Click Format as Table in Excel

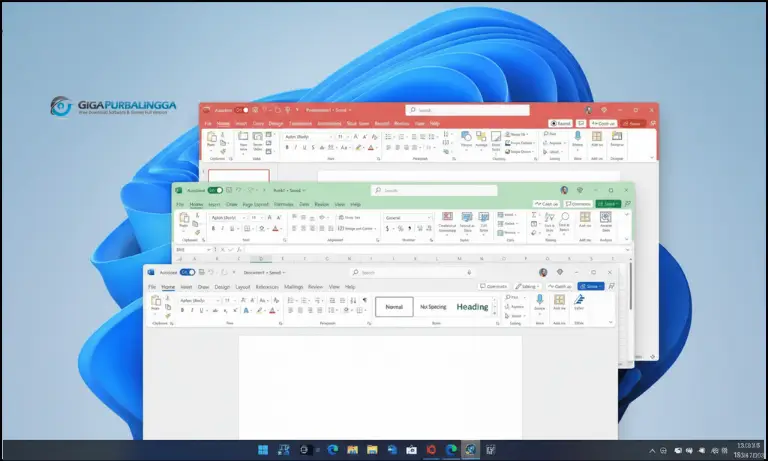click(467, 222)
